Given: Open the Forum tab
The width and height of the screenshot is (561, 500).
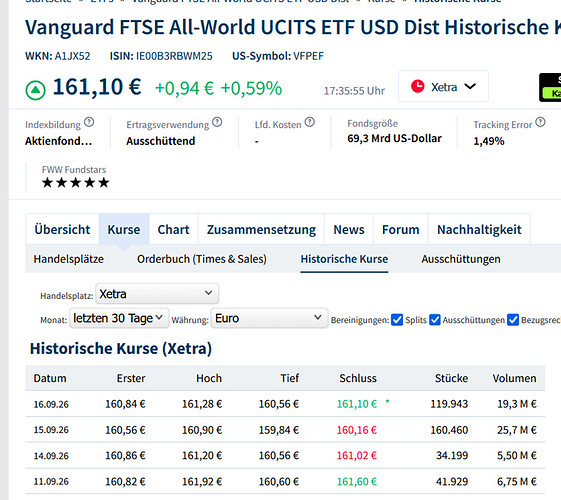Looking at the screenshot, I should point(401,229).
